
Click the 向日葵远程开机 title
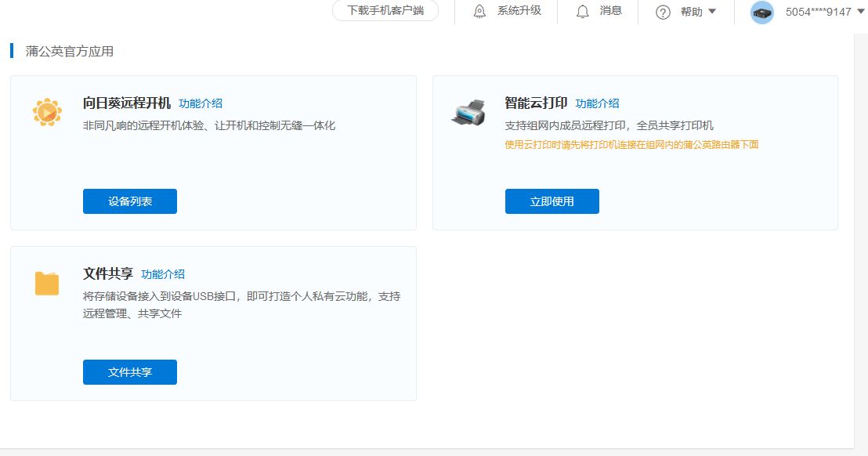[127, 103]
